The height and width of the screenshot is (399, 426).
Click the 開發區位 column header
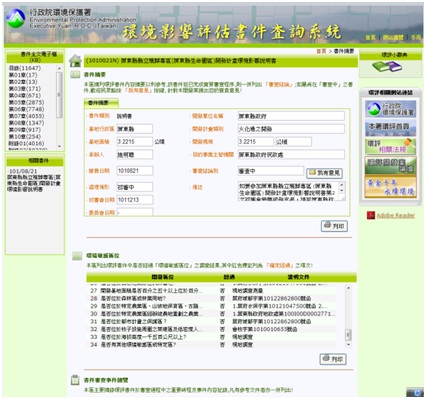(162, 277)
